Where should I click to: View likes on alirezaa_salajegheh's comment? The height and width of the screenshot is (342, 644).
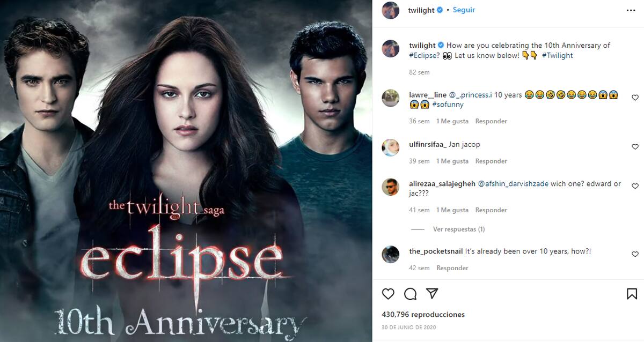452,210
